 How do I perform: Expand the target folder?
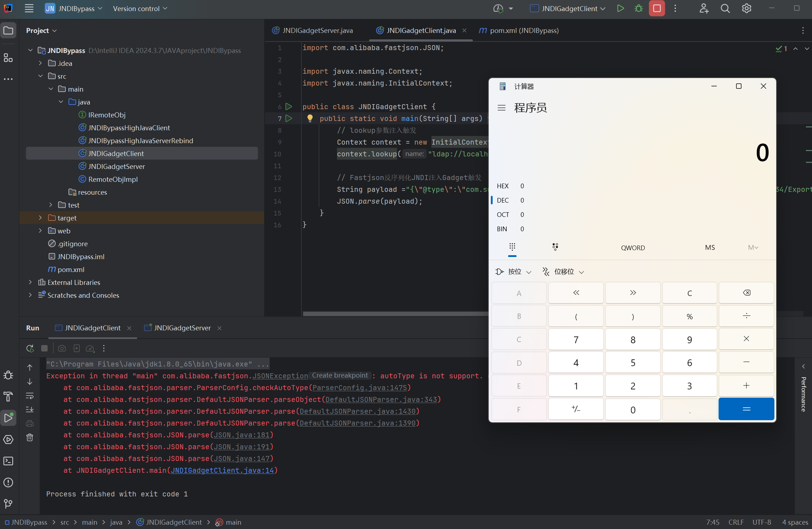coord(40,218)
